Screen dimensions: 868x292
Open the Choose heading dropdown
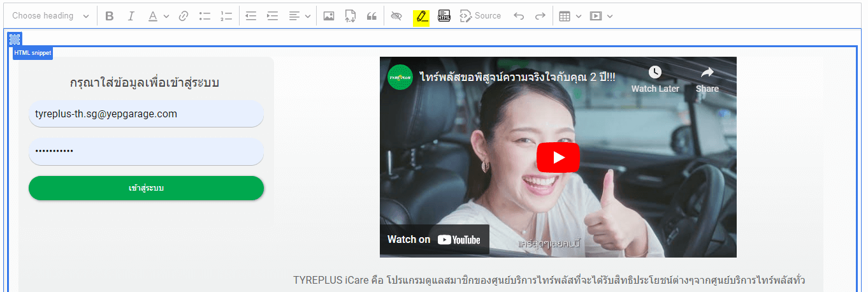(50, 16)
